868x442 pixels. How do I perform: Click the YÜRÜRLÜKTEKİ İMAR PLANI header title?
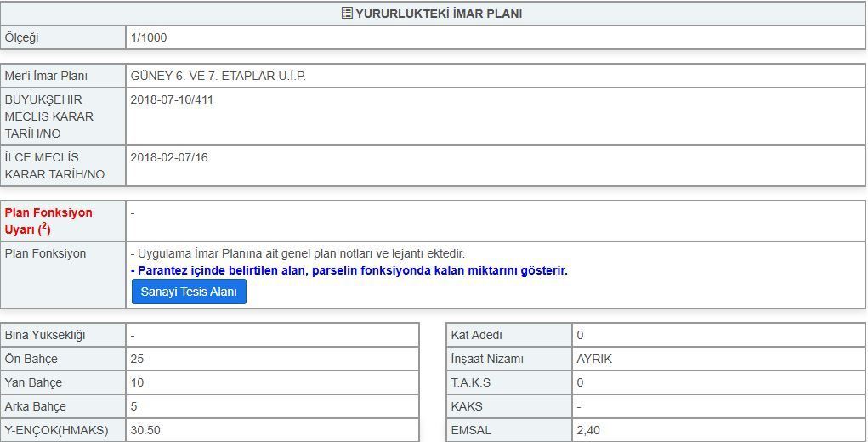[x=439, y=14]
